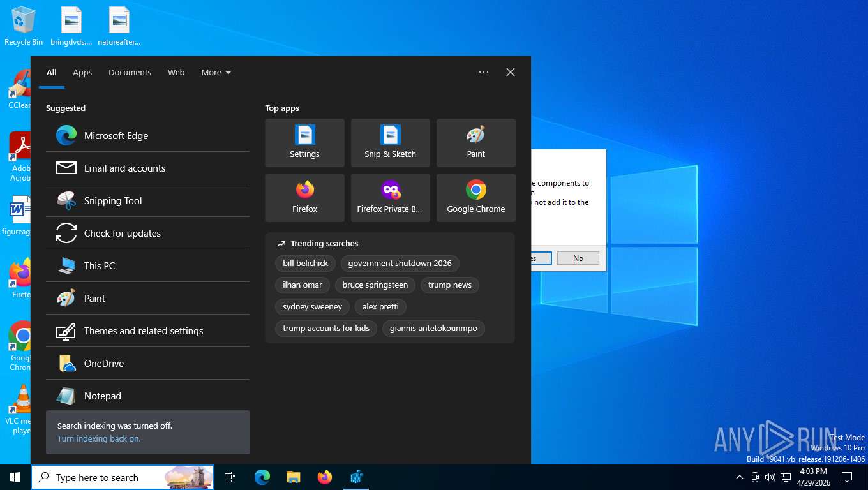Launch Firefox Private Browsing tile
This screenshot has height=490, width=868.
coord(390,198)
